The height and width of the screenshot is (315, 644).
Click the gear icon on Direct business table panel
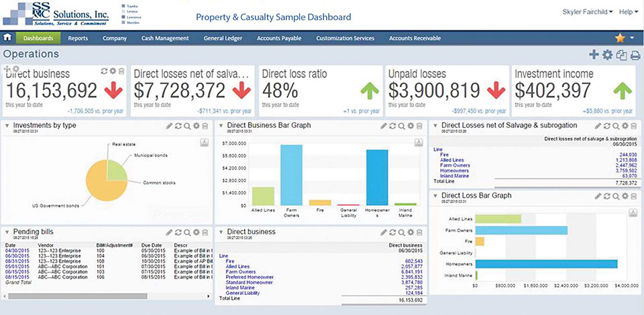(x=410, y=231)
